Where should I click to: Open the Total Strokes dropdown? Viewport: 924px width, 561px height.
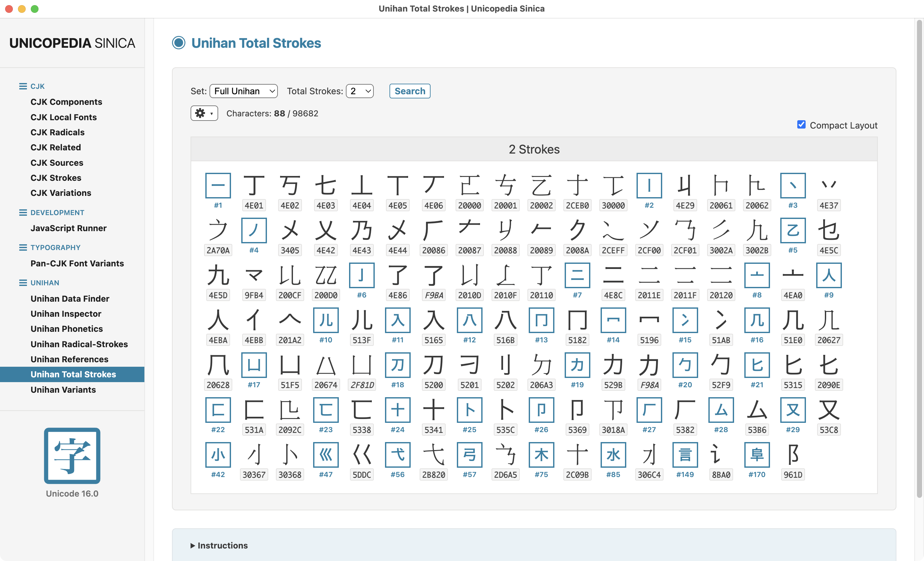[x=360, y=91]
